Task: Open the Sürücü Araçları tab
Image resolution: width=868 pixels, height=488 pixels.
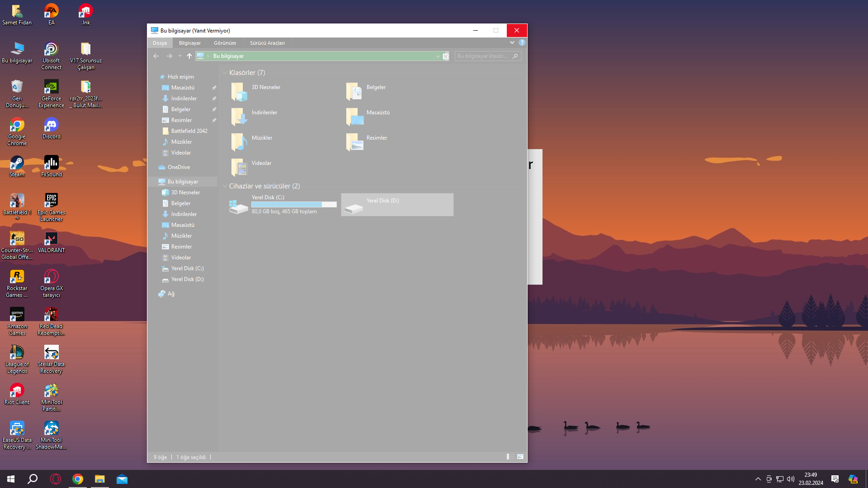Action: [267, 43]
